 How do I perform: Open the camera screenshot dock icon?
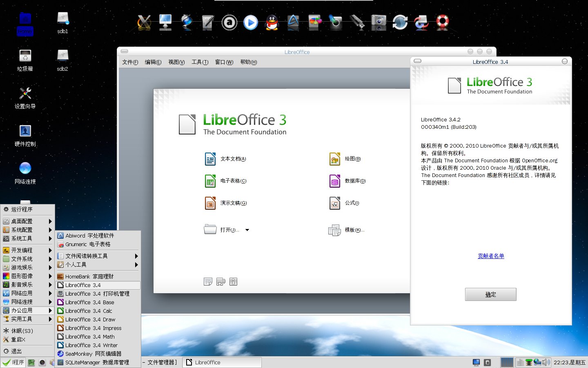coord(379,22)
